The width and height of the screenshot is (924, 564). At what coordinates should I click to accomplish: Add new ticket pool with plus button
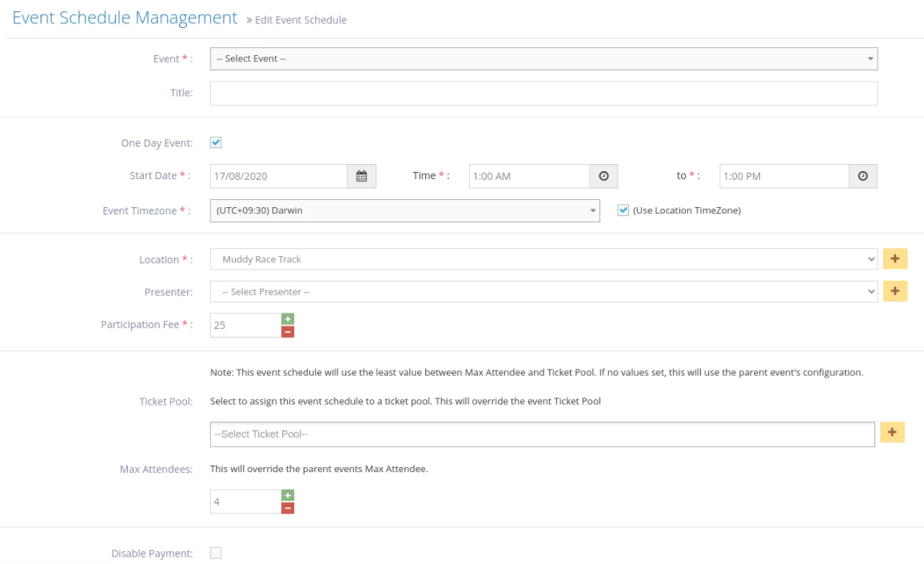coord(892,433)
